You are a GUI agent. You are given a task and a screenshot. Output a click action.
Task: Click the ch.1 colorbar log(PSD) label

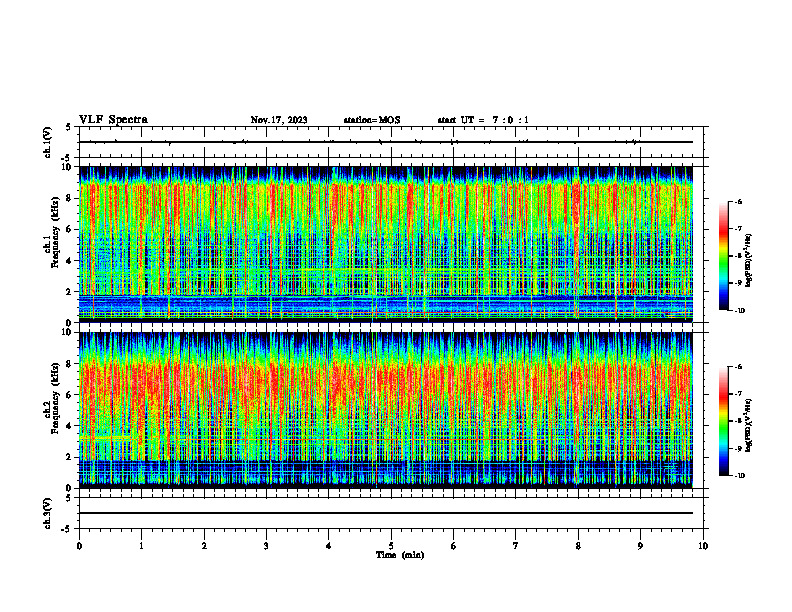750,261
